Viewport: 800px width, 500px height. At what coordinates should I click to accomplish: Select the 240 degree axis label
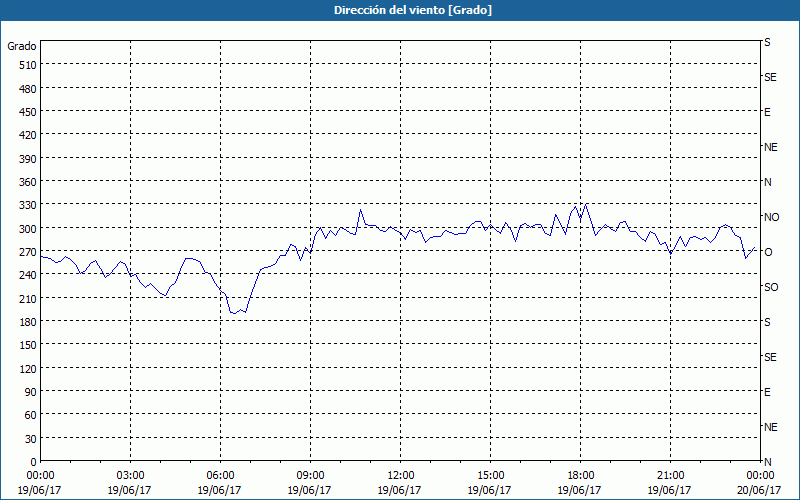(x=28, y=275)
